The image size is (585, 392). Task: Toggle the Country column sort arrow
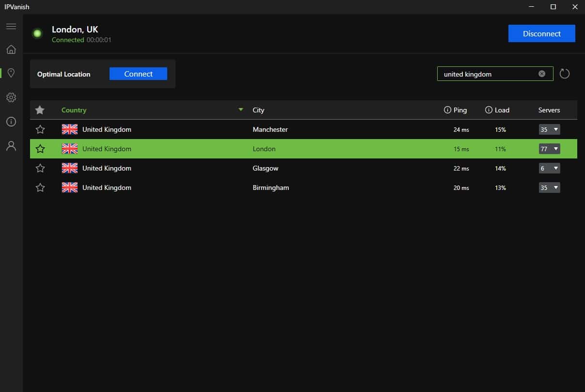(241, 110)
